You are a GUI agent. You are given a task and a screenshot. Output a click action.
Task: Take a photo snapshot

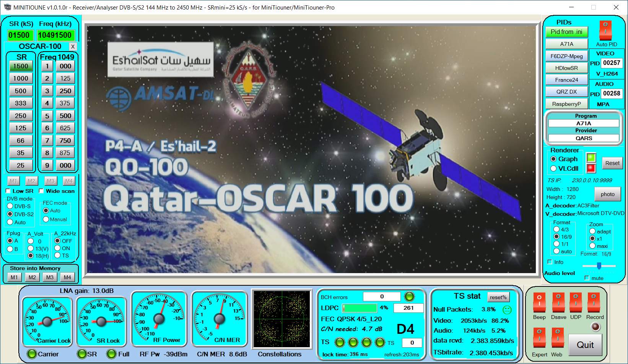click(x=607, y=194)
